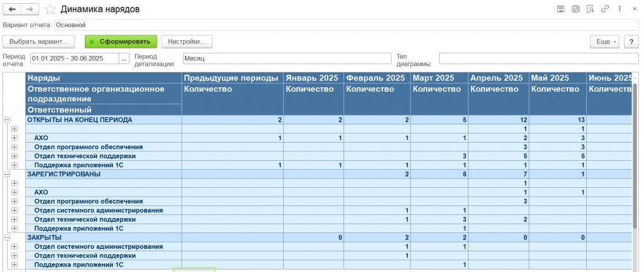The image size is (644, 272).
Task: Open the Еще dropdown menu
Action: coord(606,41)
